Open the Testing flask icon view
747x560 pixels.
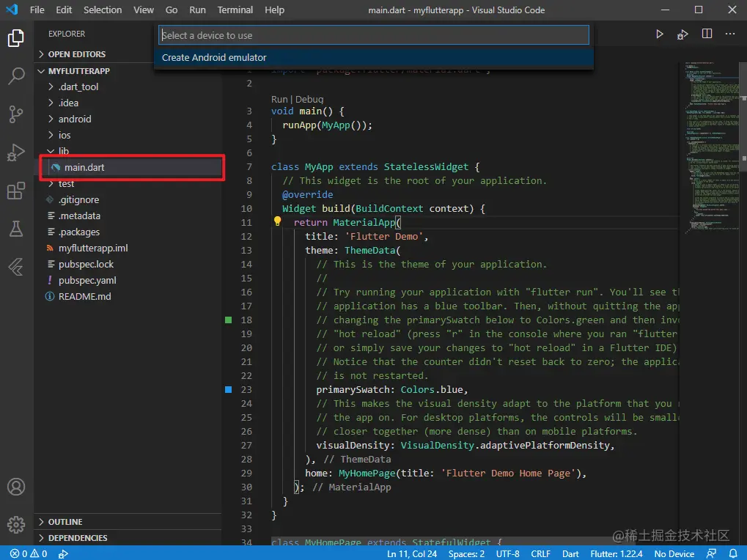coord(16,229)
